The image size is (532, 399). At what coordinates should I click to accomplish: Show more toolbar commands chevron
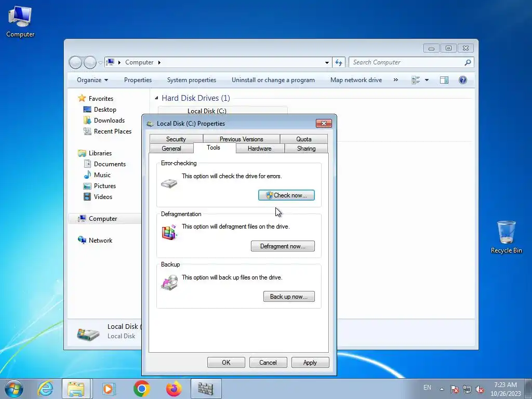(395, 80)
